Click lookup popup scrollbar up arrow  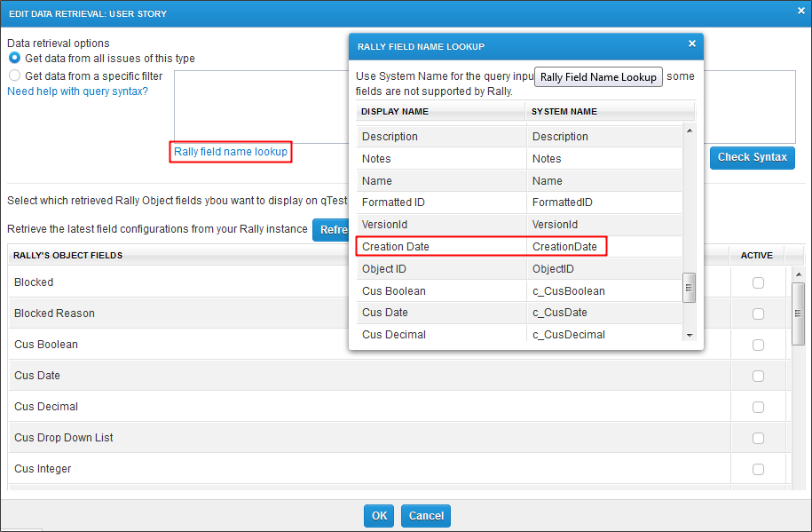(690, 131)
